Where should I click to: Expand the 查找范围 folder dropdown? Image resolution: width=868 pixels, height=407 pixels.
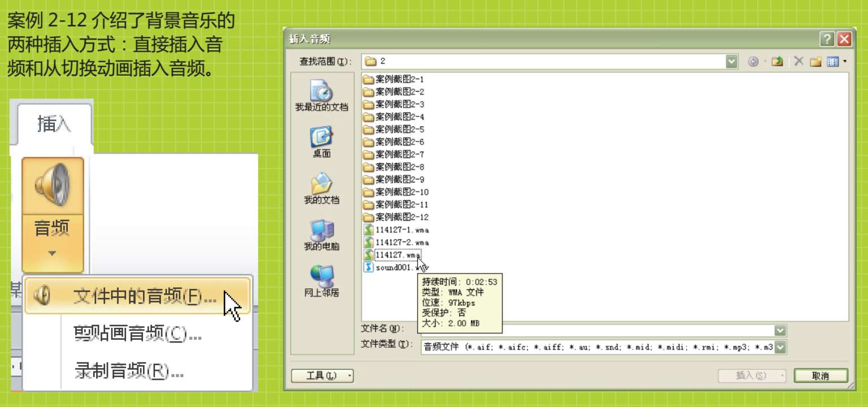tap(732, 62)
